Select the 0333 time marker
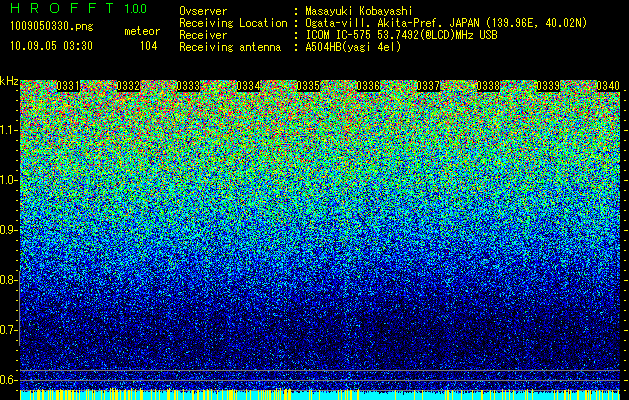 tap(188, 86)
